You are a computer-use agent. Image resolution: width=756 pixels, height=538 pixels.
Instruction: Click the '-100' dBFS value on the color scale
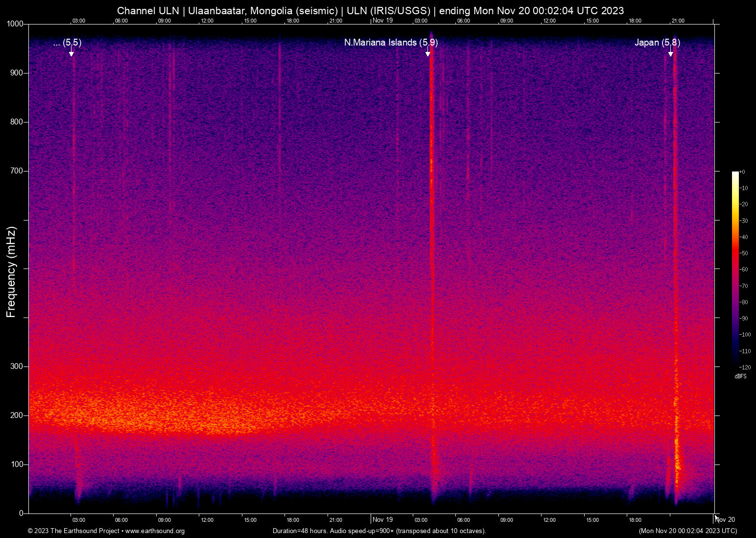[x=745, y=335]
